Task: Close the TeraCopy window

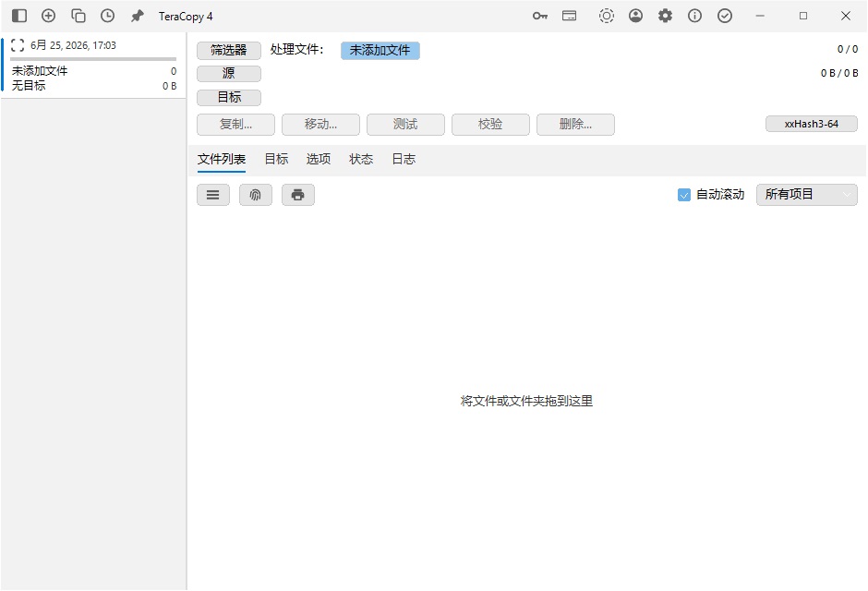Action: coord(845,16)
